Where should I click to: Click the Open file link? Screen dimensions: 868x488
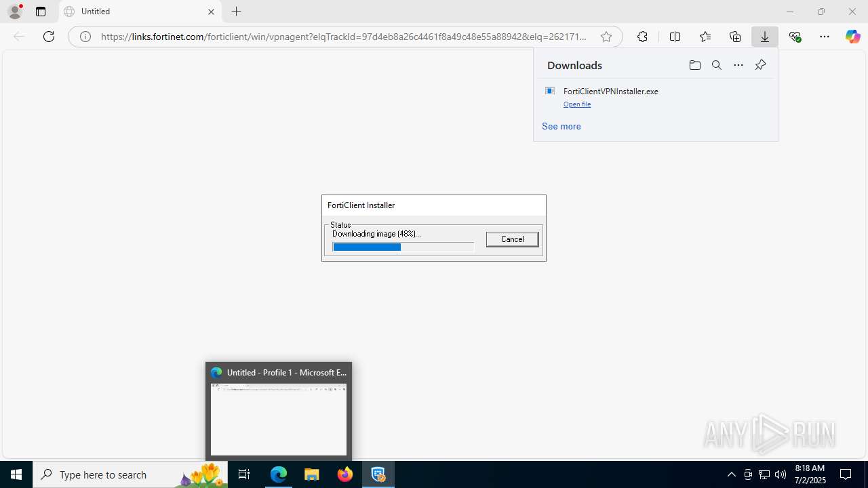click(577, 104)
